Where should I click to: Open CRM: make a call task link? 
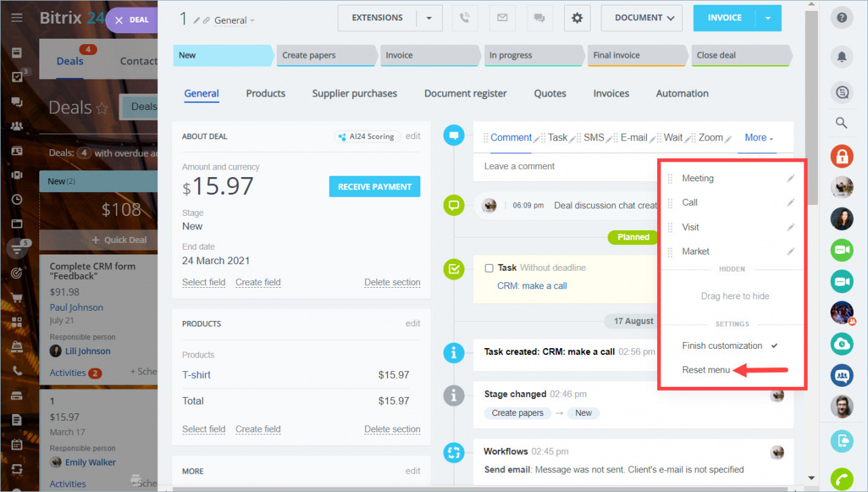pyautogui.click(x=532, y=286)
